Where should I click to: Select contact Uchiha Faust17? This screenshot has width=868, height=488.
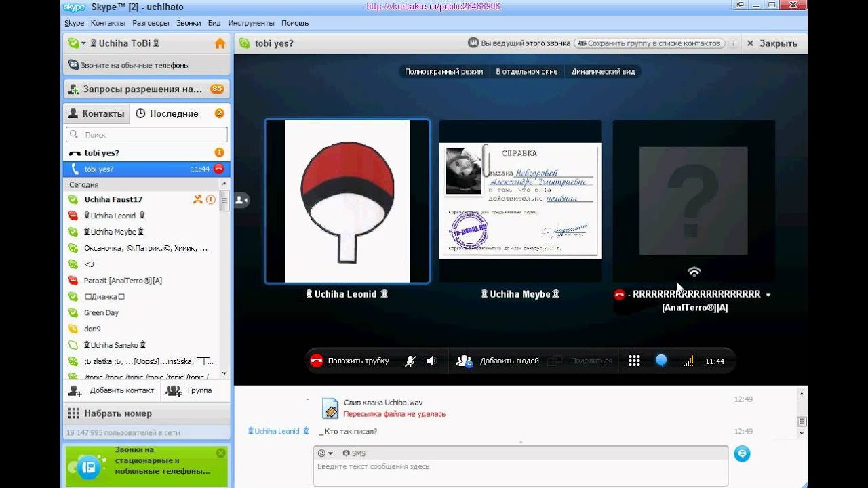pyautogui.click(x=141, y=199)
